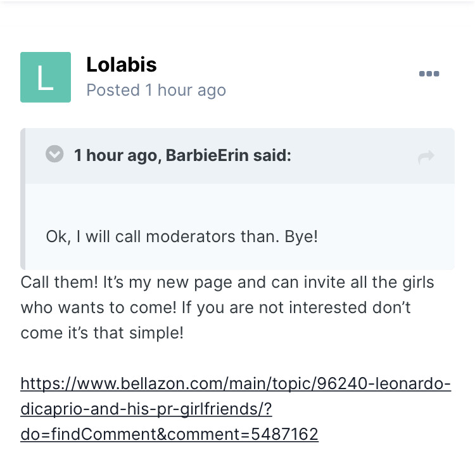Click the Lolabis username

coord(121,65)
